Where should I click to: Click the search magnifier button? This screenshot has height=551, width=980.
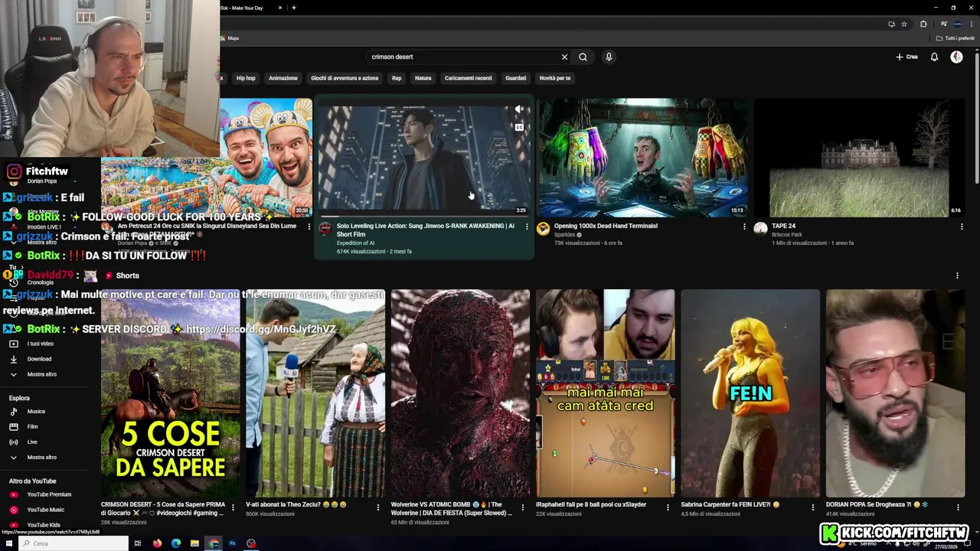coord(583,57)
